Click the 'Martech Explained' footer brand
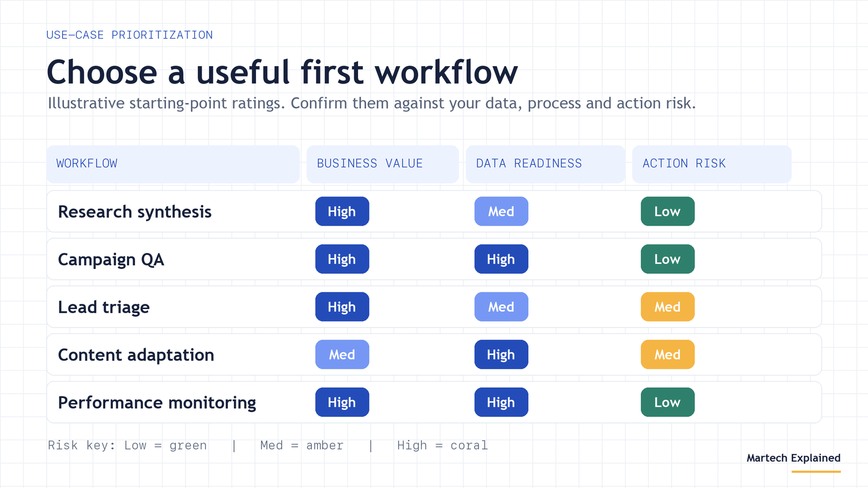Viewport: 868px width, 488px height. [794, 458]
